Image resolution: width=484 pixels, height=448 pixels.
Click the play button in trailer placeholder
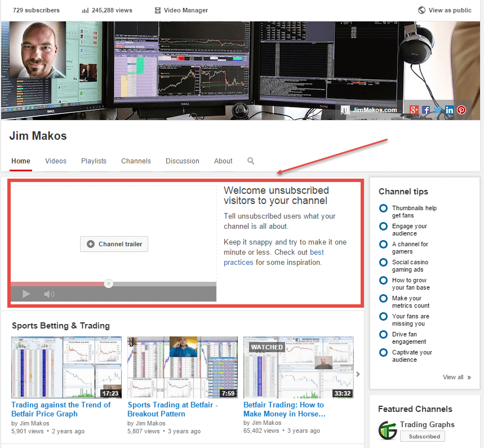pos(26,294)
